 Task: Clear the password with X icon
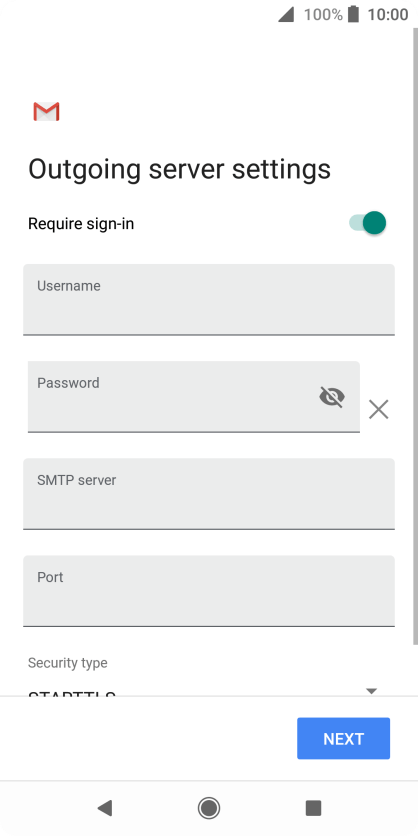tap(379, 409)
